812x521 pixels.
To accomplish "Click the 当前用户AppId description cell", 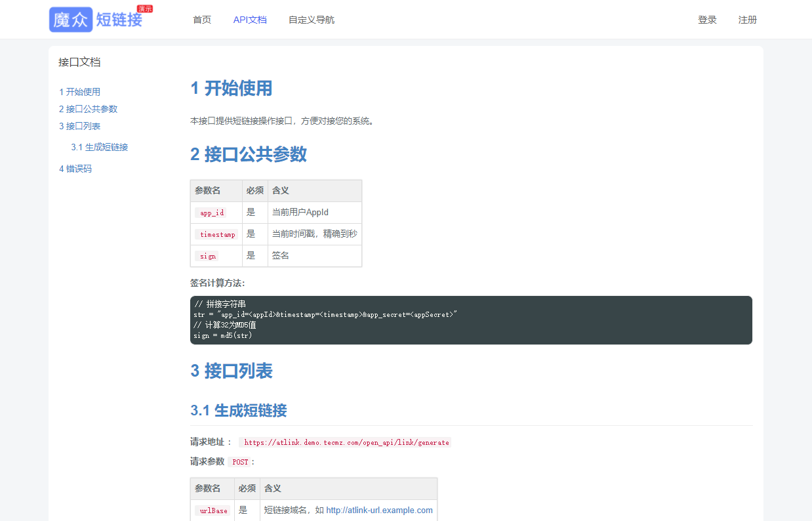I will [x=315, y=213].
